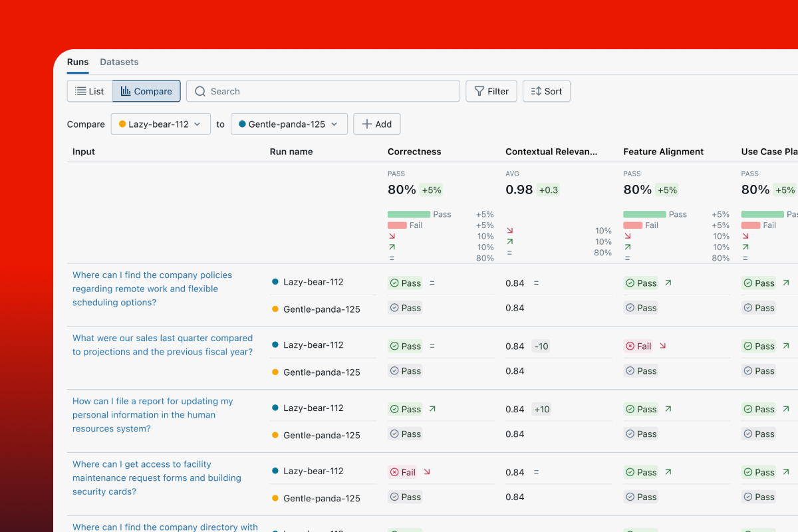The height and width of the screenshot is (532, 798).
Task: Click the red Fail badge under Correctness
Action: coord(402,472)
